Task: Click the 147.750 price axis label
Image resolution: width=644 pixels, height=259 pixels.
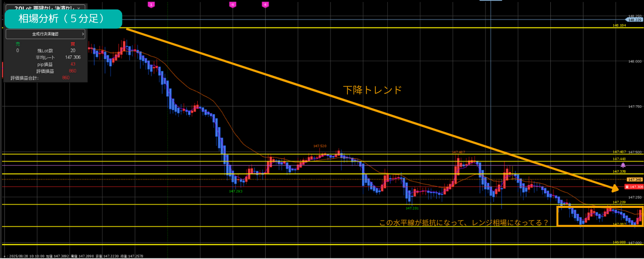Action: (635, 106)
